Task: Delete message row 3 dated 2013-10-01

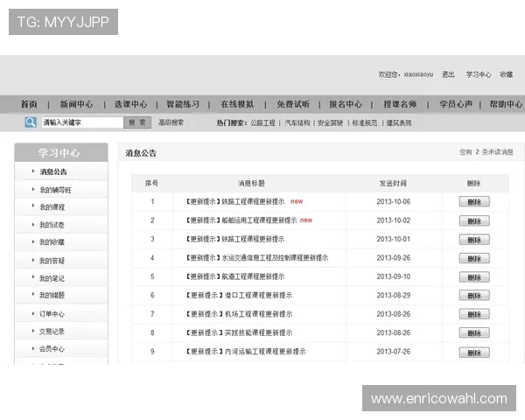Action: tap(474, 240)
